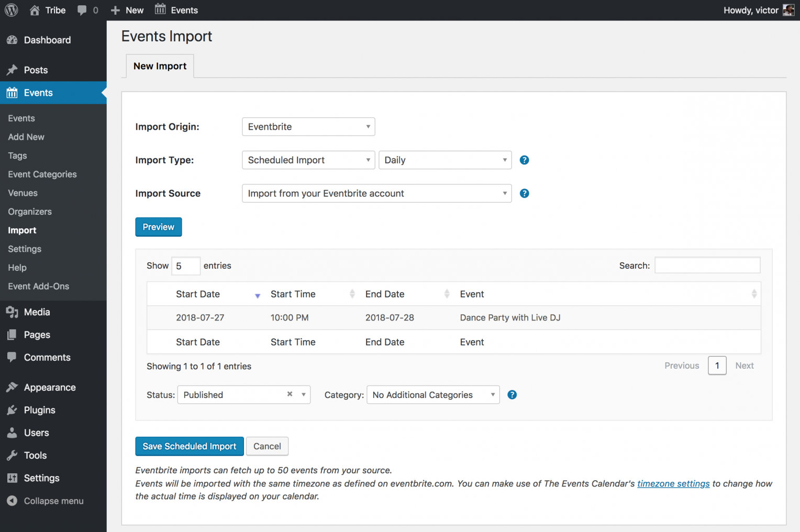Click victor's user avatar

pyautogui.click(x=788, y=10)
